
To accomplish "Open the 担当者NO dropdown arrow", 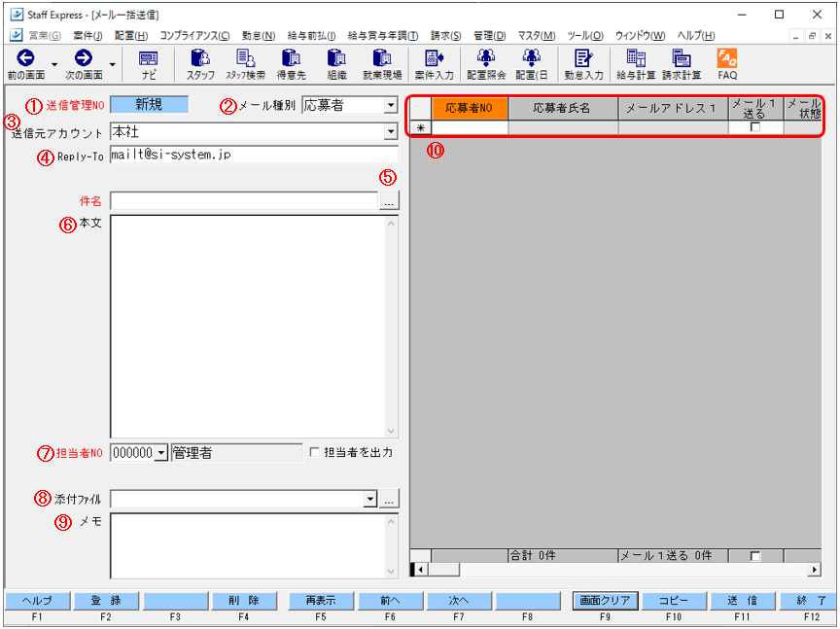I will (x=161, y=453).
